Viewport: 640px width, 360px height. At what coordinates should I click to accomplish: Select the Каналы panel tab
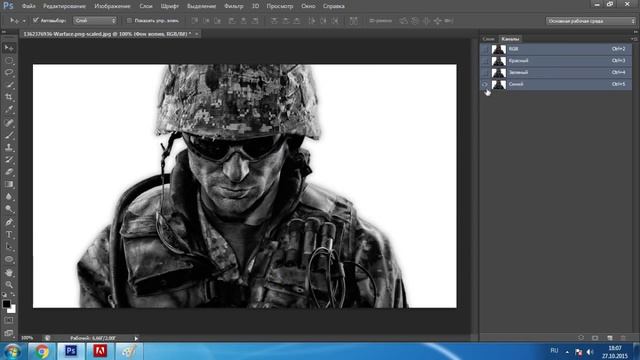[x=510, y=39]
